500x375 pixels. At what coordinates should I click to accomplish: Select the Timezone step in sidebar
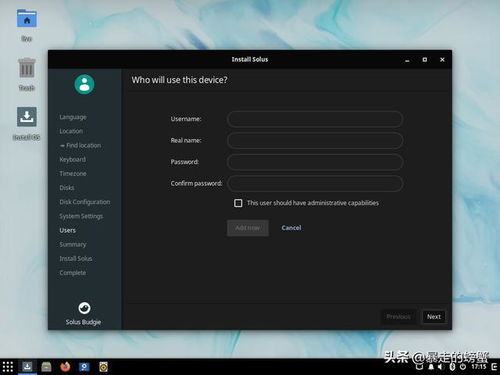coord(73,174)
